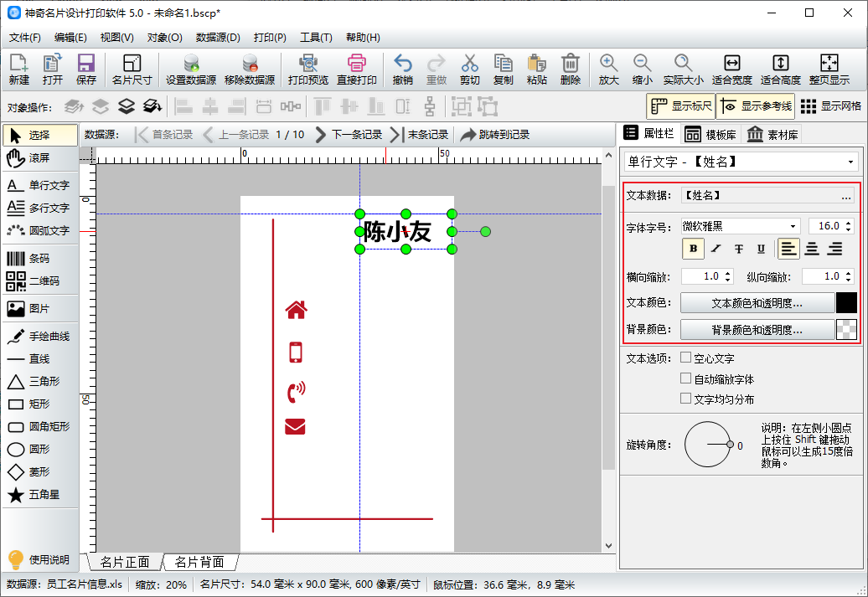The image size is (868, 597).
Task: Save the card with the 保存 icon
Action: coord(85,69)
